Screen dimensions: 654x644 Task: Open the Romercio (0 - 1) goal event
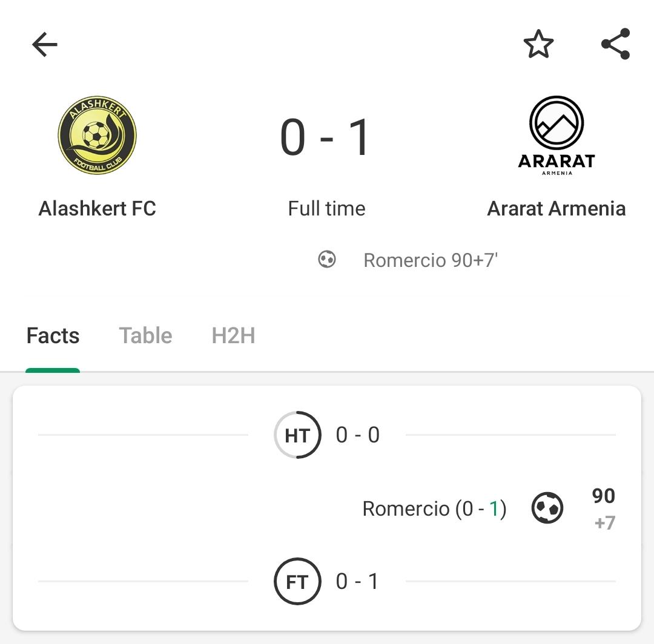tap(435, 509)
